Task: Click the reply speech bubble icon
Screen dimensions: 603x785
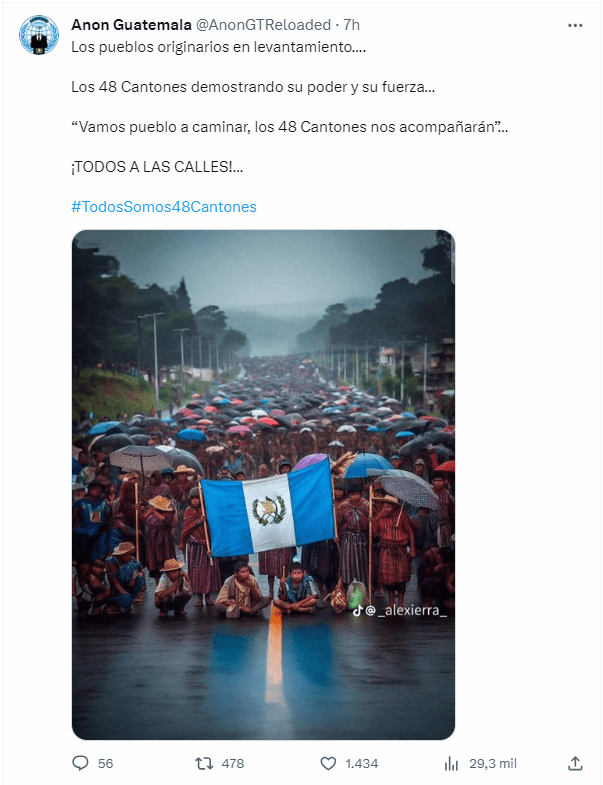Action: tap(80, 763)
